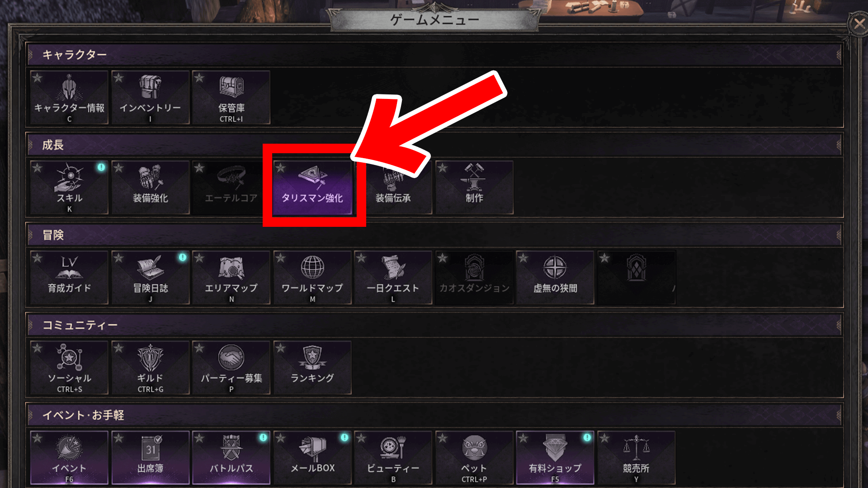The height and width of the screenshot is (488, 868).
Task: Open the ワールドマップ globe icon
Action: tap(312, 267)
